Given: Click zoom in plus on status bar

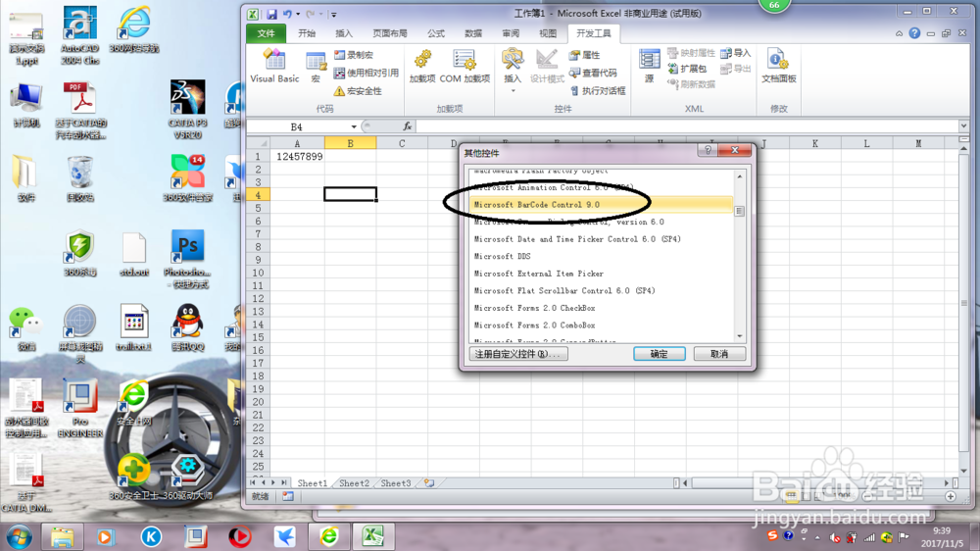Looking at the screenshot, I should click(951, 497).
